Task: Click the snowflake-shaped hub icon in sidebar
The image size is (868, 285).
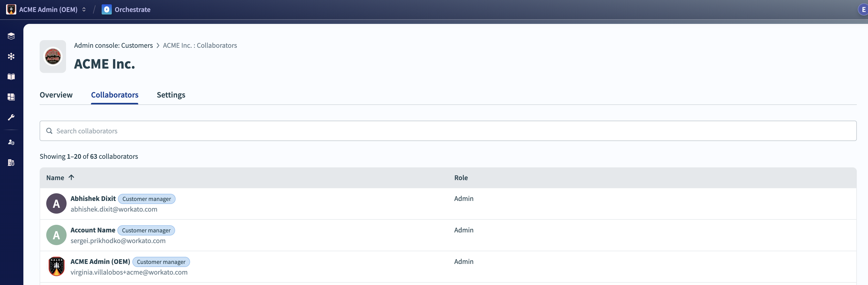Action: (x=11, y=56)
